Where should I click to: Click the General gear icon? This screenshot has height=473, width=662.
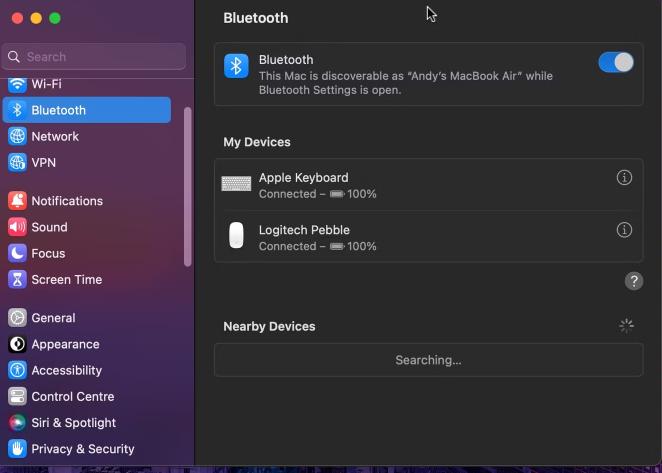[17, 318]
